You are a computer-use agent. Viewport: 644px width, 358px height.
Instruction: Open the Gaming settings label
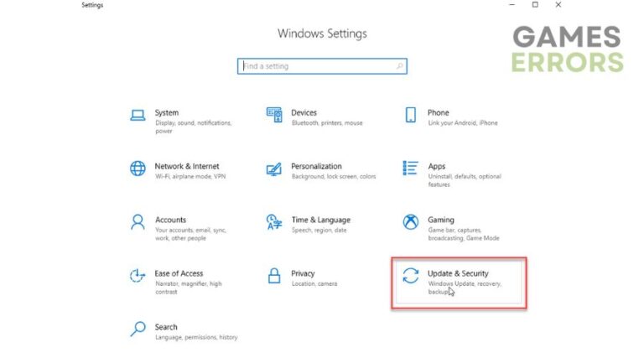[x=441, y=220]
